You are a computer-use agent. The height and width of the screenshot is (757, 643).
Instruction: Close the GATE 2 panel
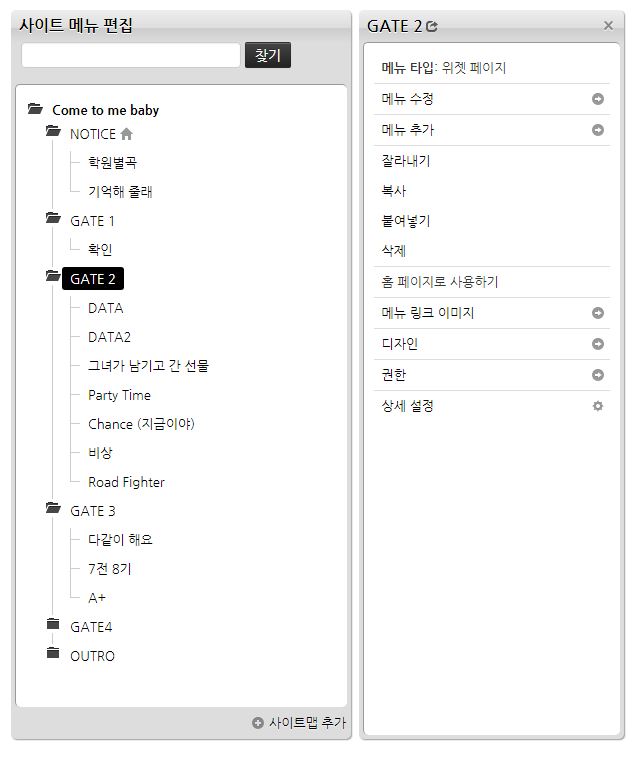pos(608,26)
